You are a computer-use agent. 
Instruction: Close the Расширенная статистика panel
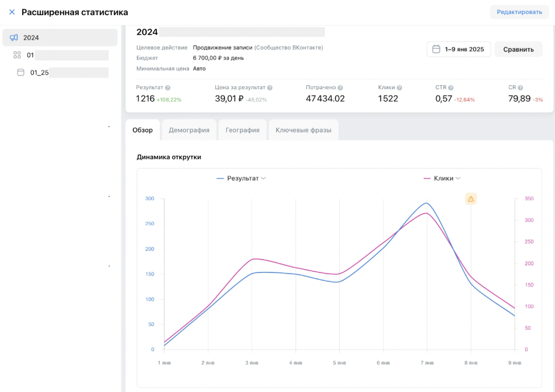pyautogui.click(x=12, y=12)
